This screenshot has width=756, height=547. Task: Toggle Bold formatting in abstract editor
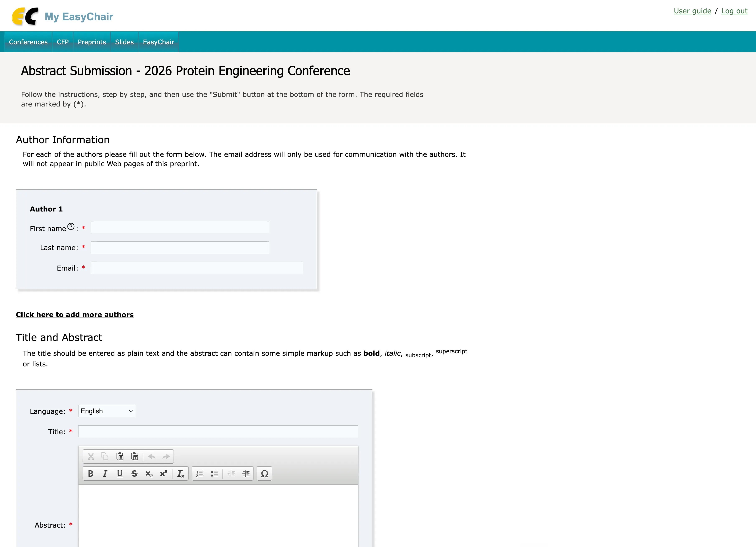click(x=91, y=474)
